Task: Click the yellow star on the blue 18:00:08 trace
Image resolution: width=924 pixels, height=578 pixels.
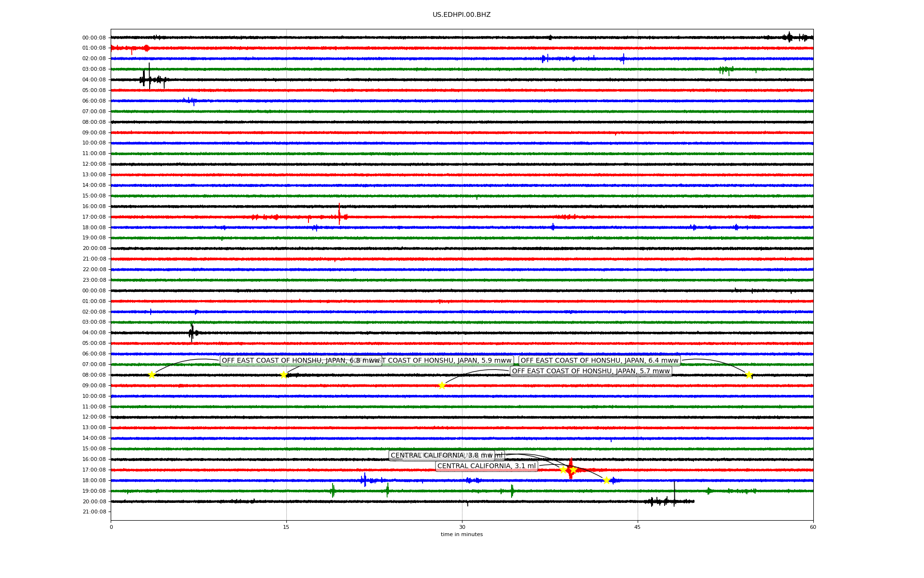Action: click(606, 480)
